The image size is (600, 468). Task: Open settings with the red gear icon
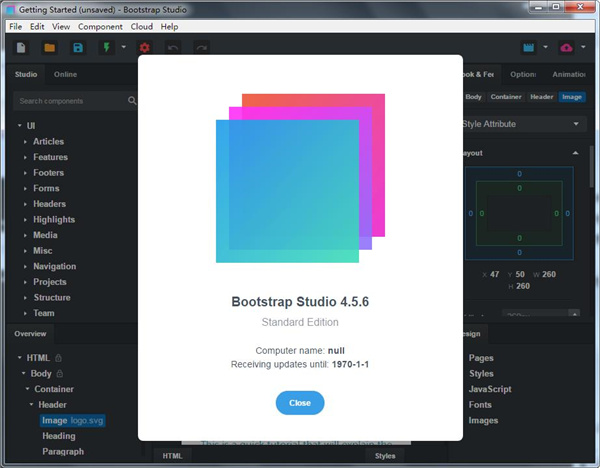145,48
